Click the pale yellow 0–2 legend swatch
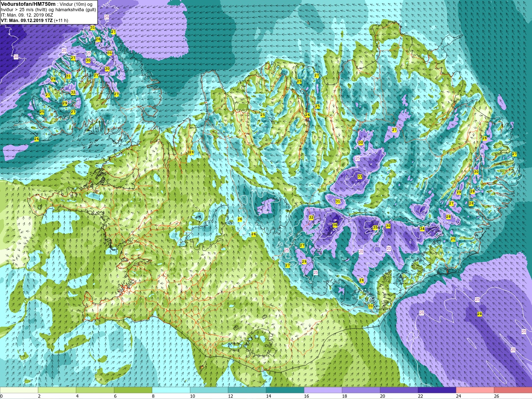Viewport: 532px width, 399px height. tap(19, 390)
